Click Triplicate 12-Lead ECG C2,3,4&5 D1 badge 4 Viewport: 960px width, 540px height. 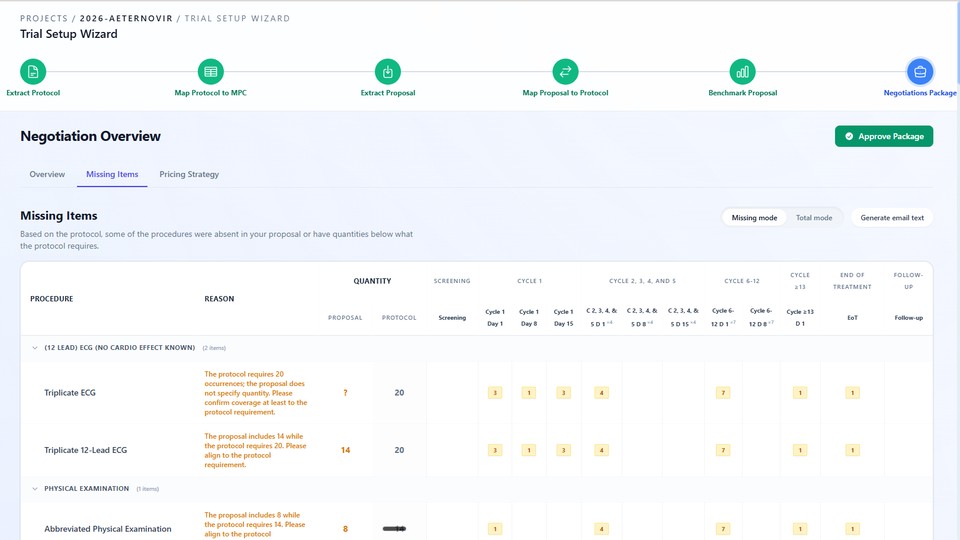tap(601, 450)
